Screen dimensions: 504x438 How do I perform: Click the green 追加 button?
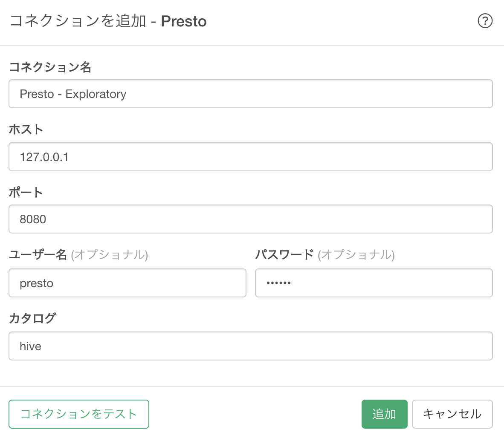[385, 414]
